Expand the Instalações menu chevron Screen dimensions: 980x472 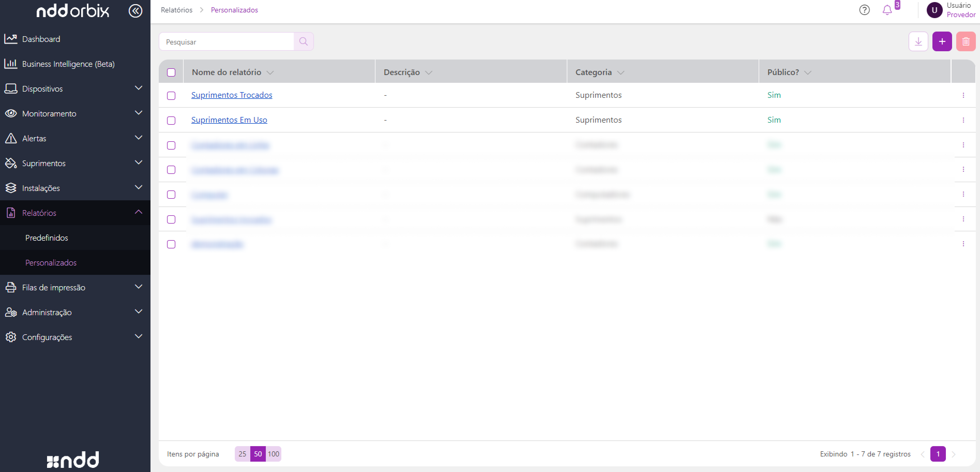pos(139,187)
